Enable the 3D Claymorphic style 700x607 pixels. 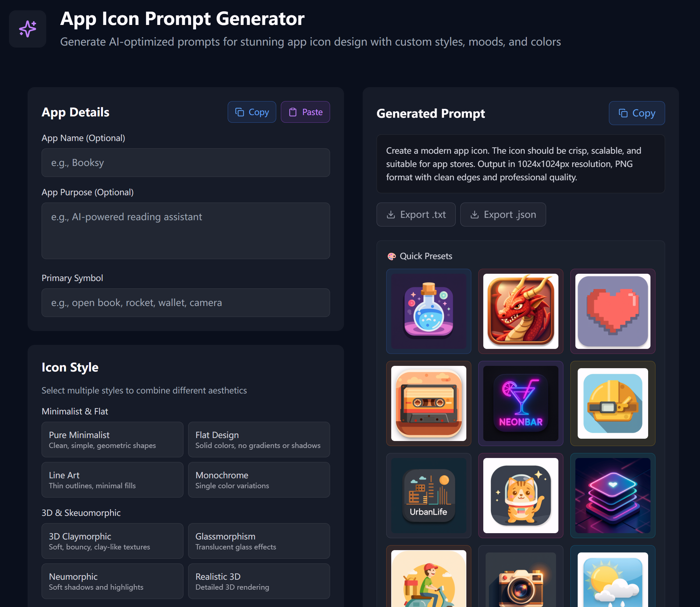tap(112, 541)
